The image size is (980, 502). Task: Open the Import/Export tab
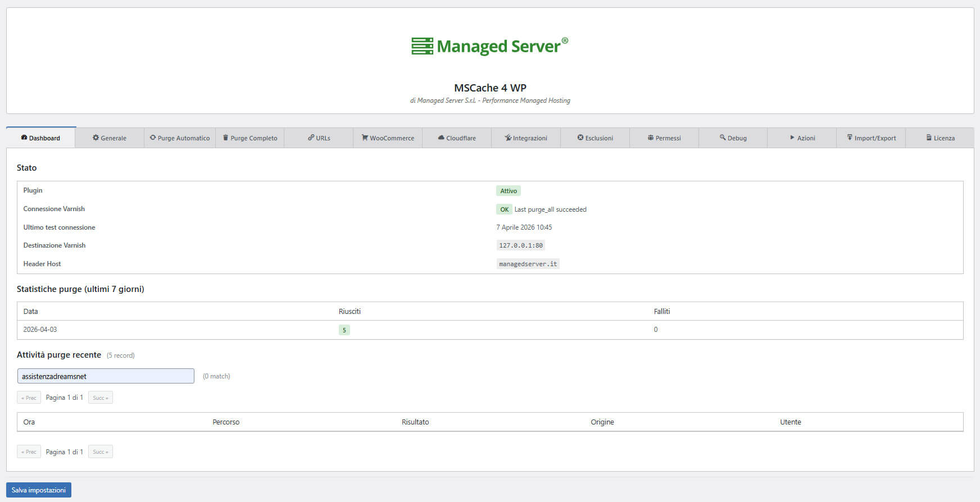pyautogui.click(x=871, y=138)
